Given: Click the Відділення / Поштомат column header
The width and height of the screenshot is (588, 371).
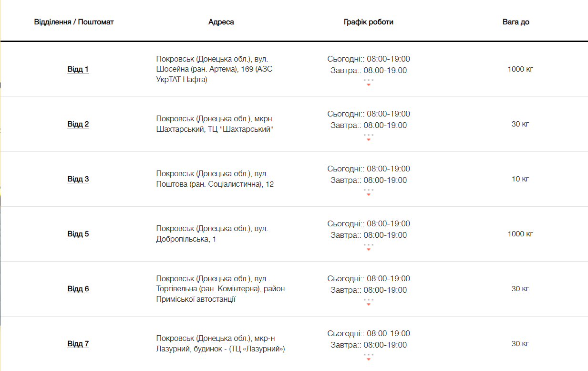Looking at the screenshot, I should coord(74,22).
